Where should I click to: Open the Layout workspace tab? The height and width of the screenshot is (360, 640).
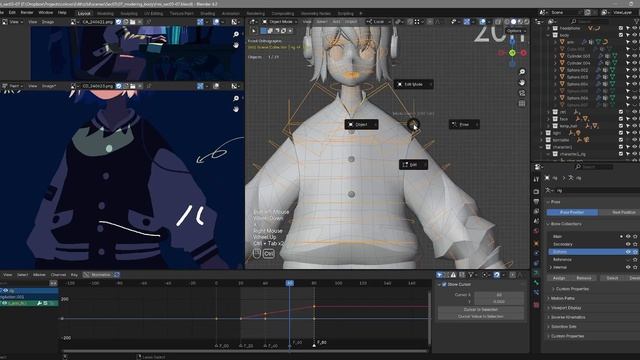point(84,13)
